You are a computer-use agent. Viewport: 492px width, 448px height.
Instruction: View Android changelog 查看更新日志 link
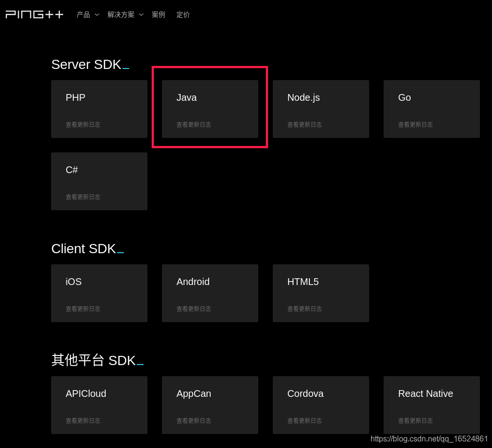point(194,309)
